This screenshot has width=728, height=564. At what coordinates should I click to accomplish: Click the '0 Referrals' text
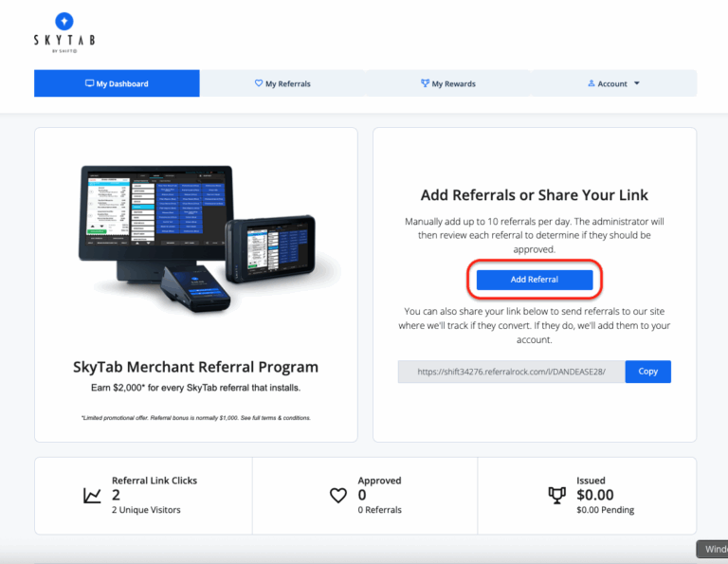(x=379, y=510)
